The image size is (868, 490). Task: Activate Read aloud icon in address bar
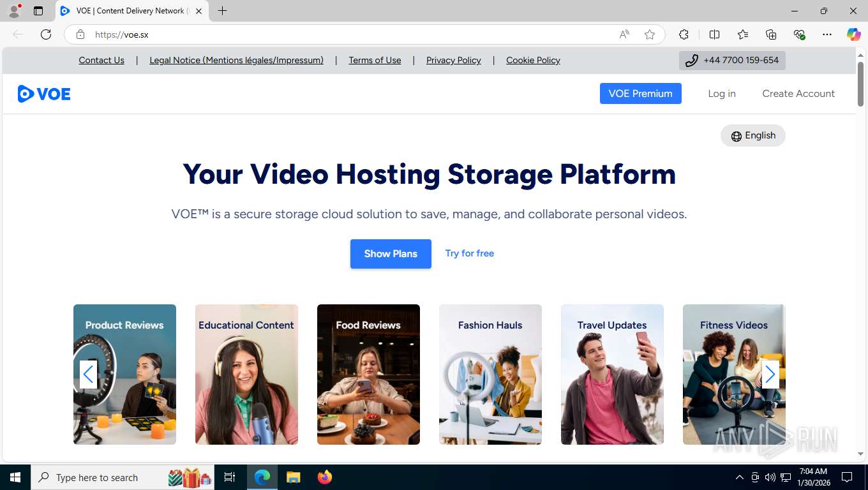[624, 34]
